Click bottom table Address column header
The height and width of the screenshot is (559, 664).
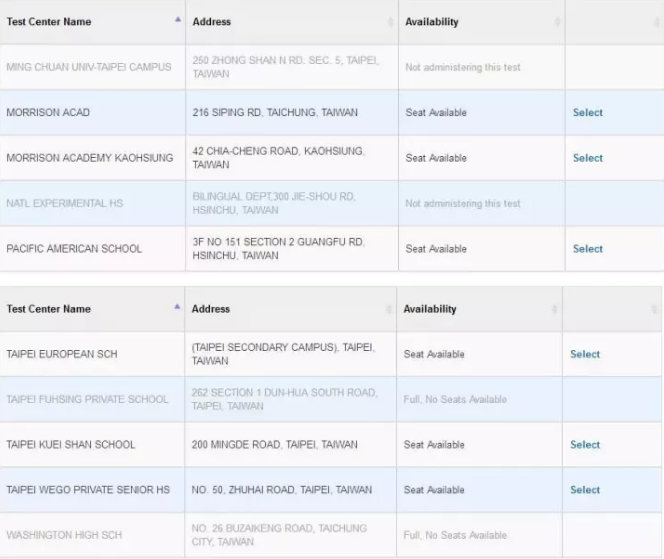[210, 309]
